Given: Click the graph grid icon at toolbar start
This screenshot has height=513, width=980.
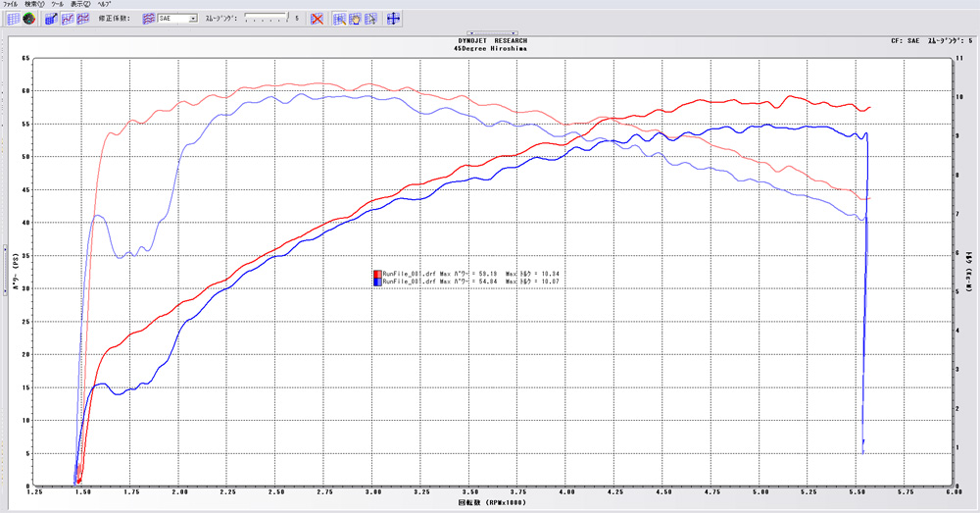Looking at the screenshot, I should click(x=12, y=18).
